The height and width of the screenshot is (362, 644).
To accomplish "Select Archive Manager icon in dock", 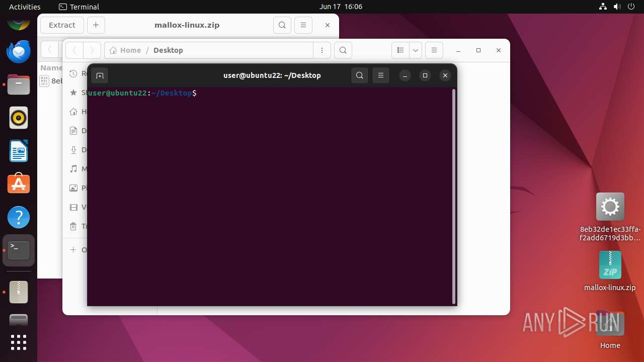I will coord(19,292).
